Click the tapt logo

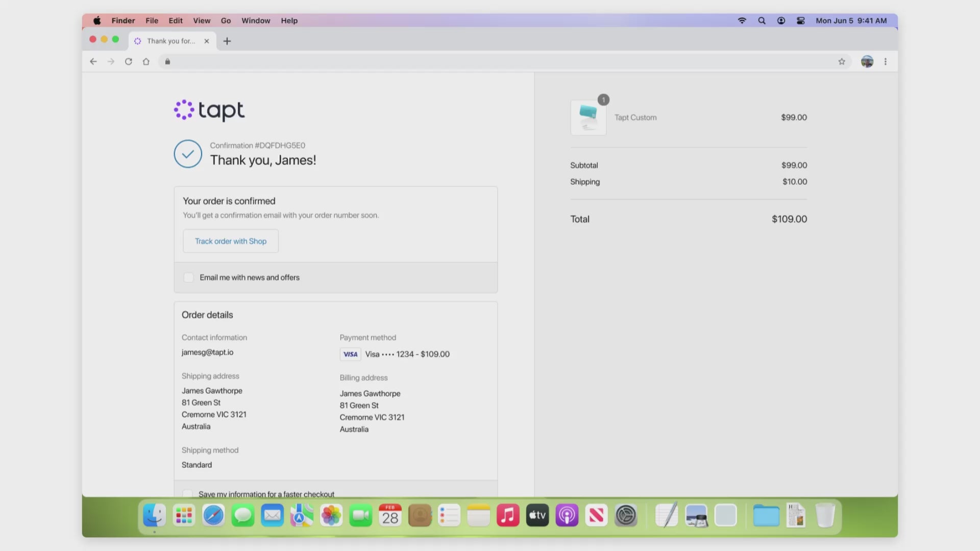click(x=209, y=110)
